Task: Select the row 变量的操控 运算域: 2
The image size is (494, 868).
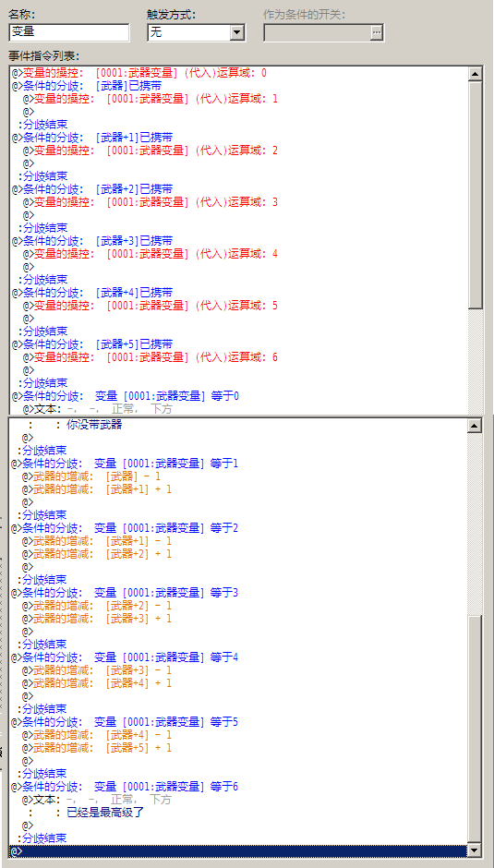Action: pyautogui.click(x=239, y=151)
